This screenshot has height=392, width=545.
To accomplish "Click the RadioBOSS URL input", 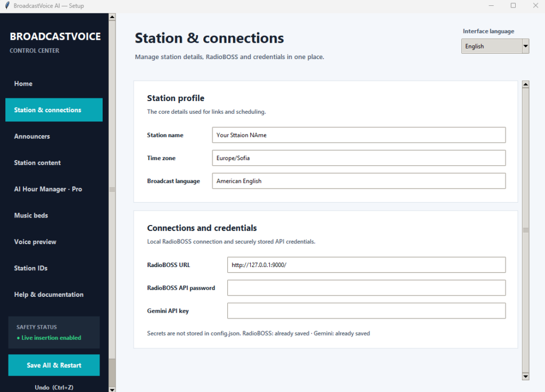I will (x=366, y=265).
